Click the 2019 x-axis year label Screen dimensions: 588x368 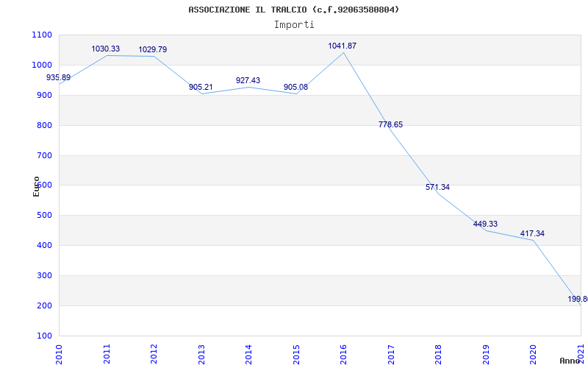pos(486,355)
